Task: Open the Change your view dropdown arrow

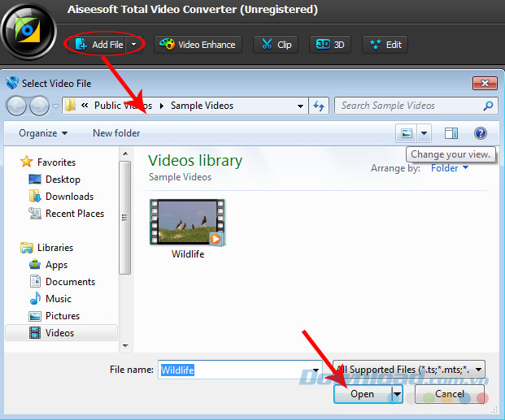Action: click(424, 133)
